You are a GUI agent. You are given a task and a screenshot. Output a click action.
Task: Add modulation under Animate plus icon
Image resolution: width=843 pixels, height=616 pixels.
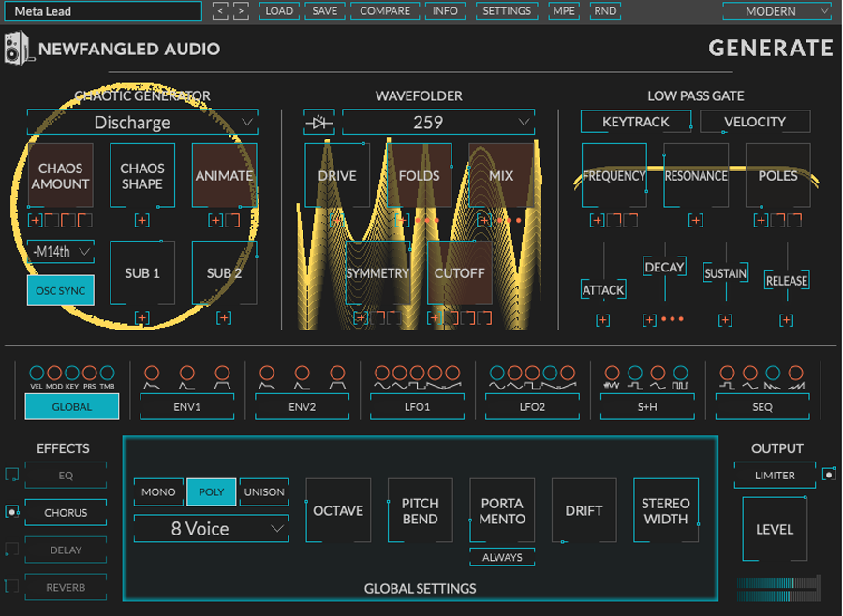click(x=215, y=220)
